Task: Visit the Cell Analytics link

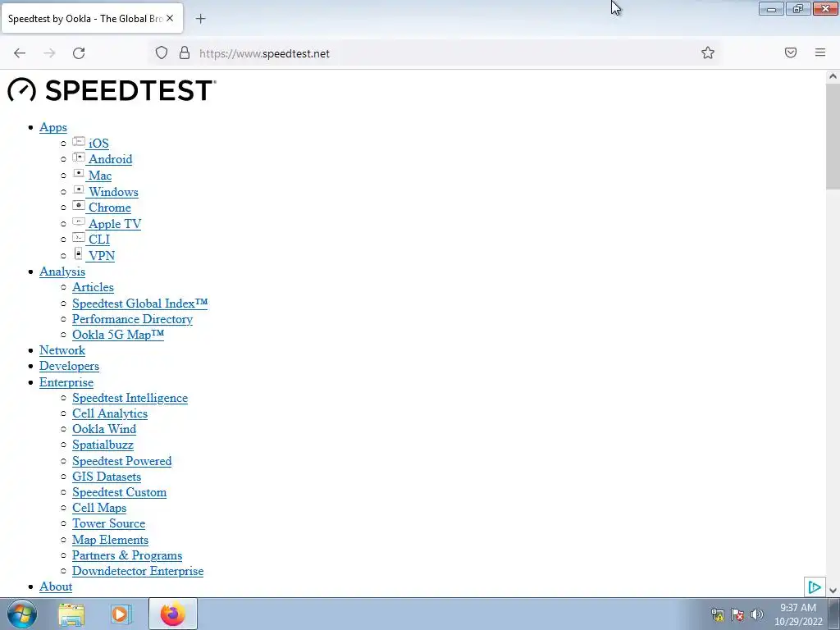Action: point(110,413)
